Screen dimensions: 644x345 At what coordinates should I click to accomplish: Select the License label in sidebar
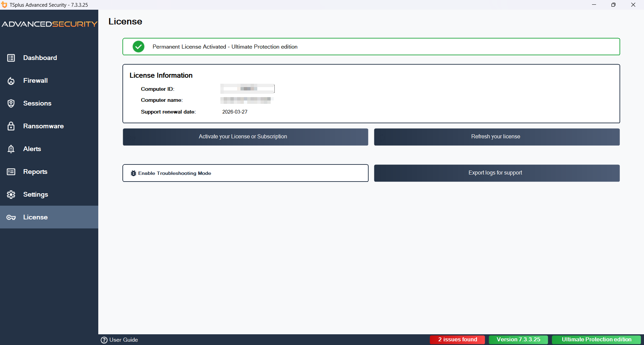[x=35, y=217]
